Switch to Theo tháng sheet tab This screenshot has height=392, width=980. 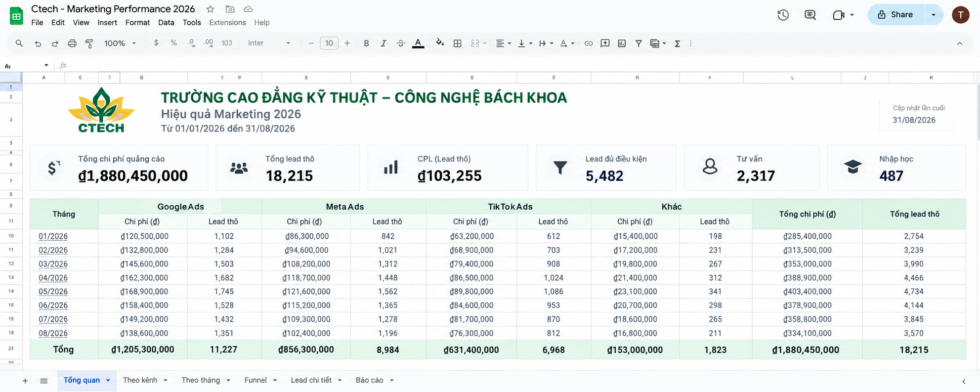coord(200,380)
